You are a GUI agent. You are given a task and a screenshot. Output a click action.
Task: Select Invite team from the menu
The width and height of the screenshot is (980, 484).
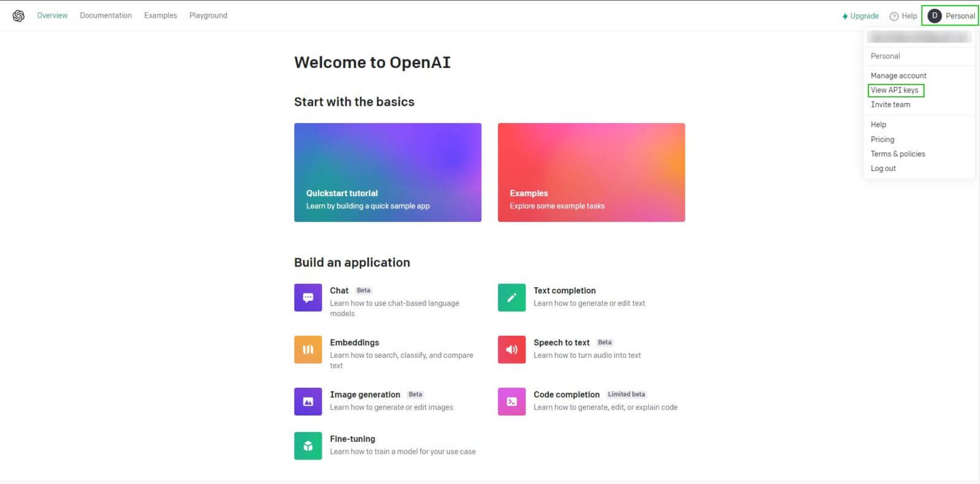point(891,105)
